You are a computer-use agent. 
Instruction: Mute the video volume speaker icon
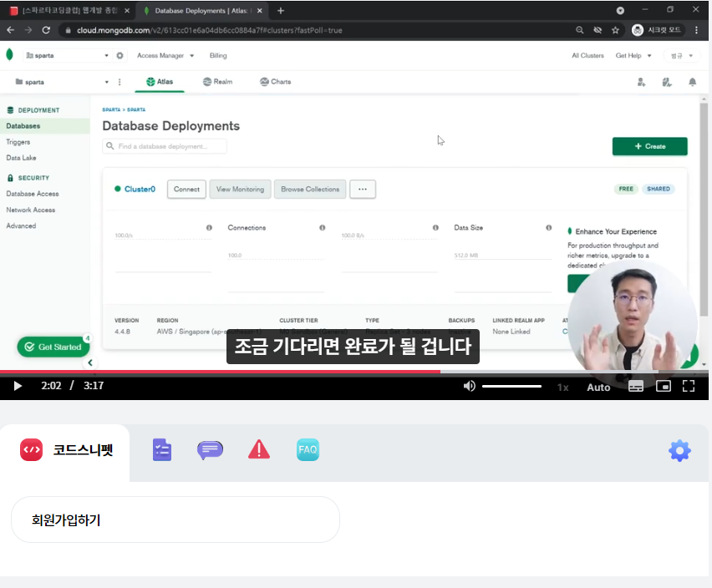(469, 386)
